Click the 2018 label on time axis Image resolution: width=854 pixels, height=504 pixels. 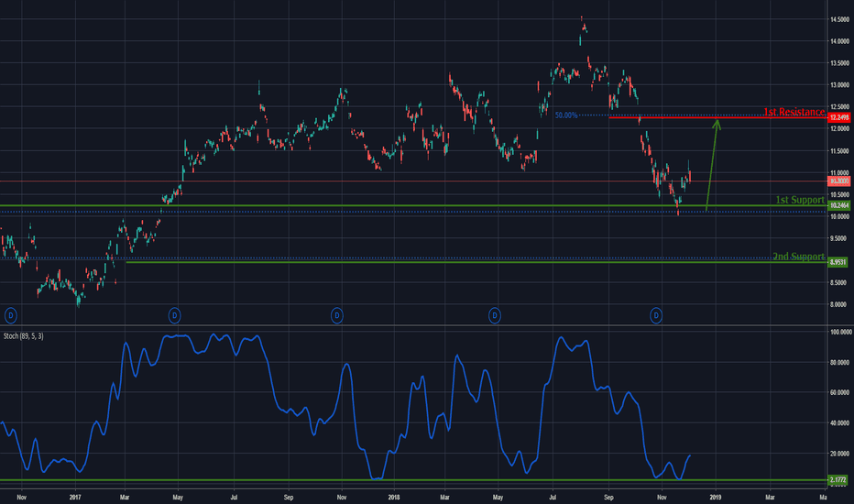click(x=394, y=497)
